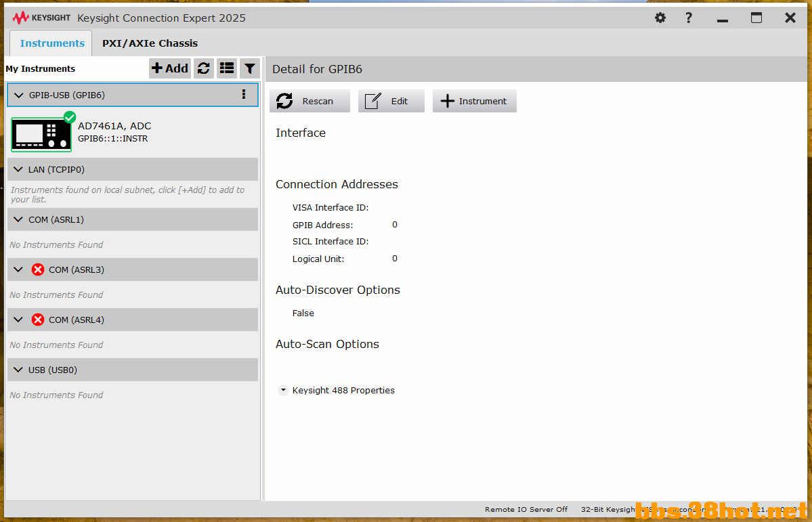Maximize the Connection Expert window
This screenshot has height=522, width=812.
pyautogui.click(x=756, y=18)
